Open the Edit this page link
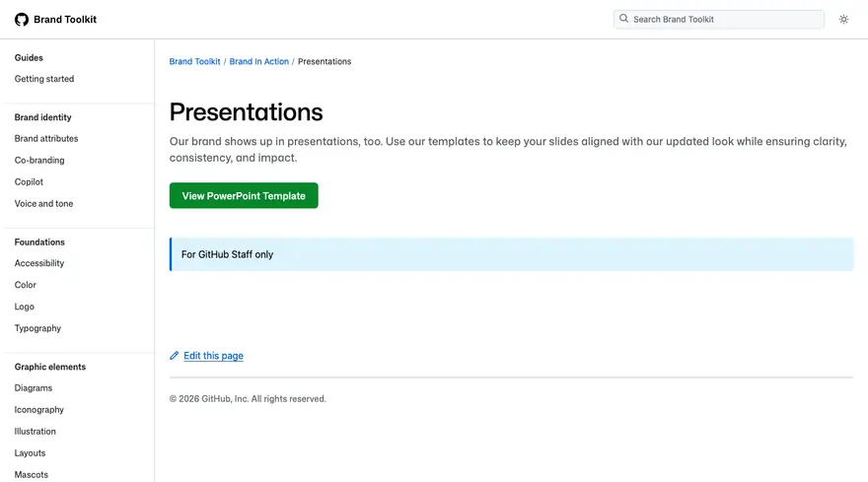The image size is (868, 482). (x=214, y=355)
